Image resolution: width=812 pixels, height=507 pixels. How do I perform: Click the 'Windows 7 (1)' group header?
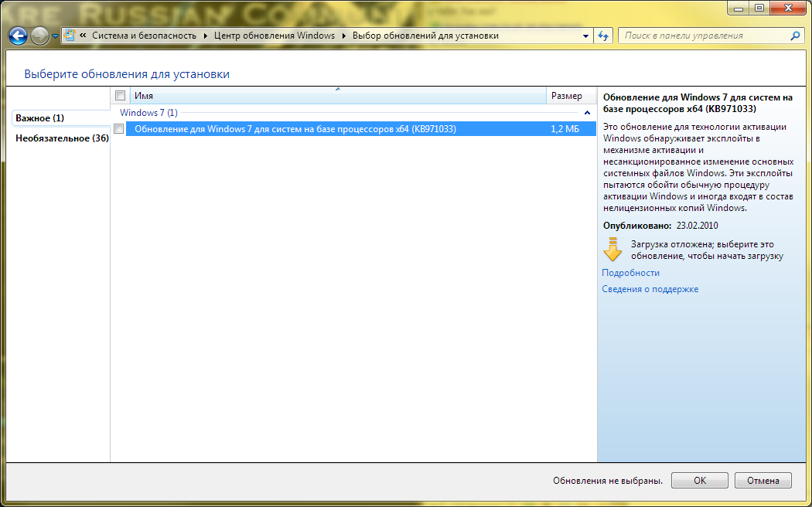(148, 112)
